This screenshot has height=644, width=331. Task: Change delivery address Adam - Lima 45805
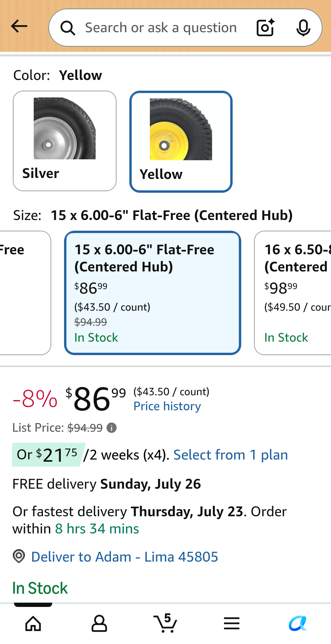click(124, 557)
